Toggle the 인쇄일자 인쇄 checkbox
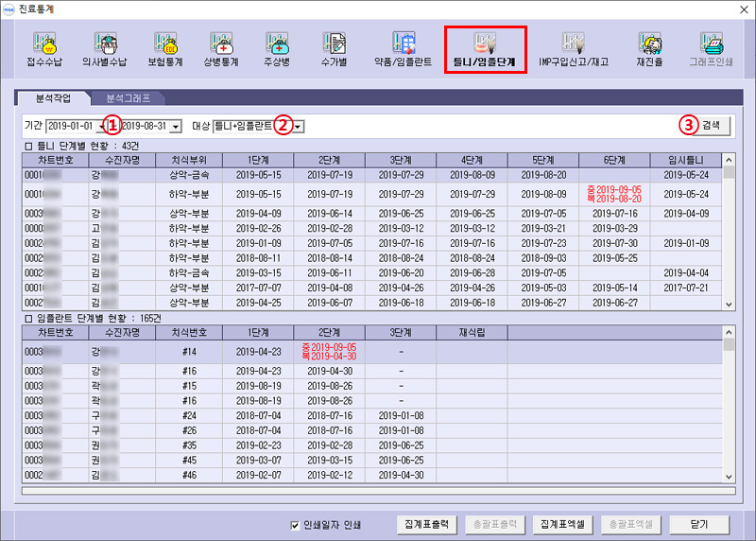 click(x=295, y=525)
